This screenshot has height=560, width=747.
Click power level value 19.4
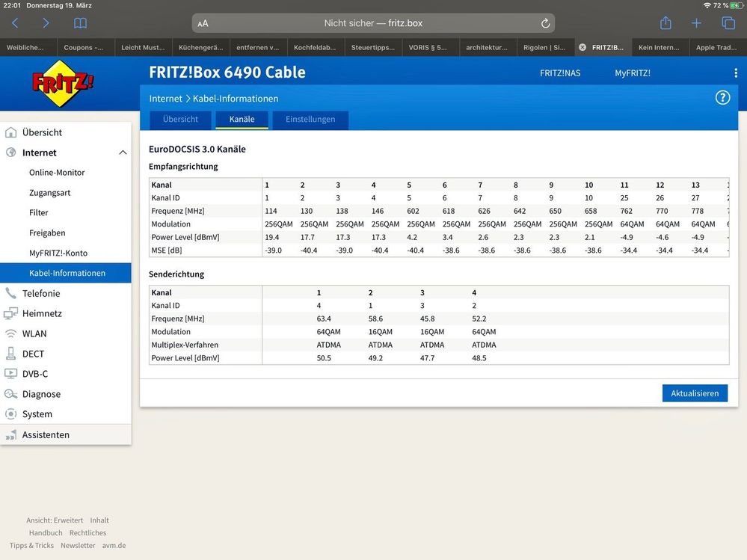pos(272,237)
